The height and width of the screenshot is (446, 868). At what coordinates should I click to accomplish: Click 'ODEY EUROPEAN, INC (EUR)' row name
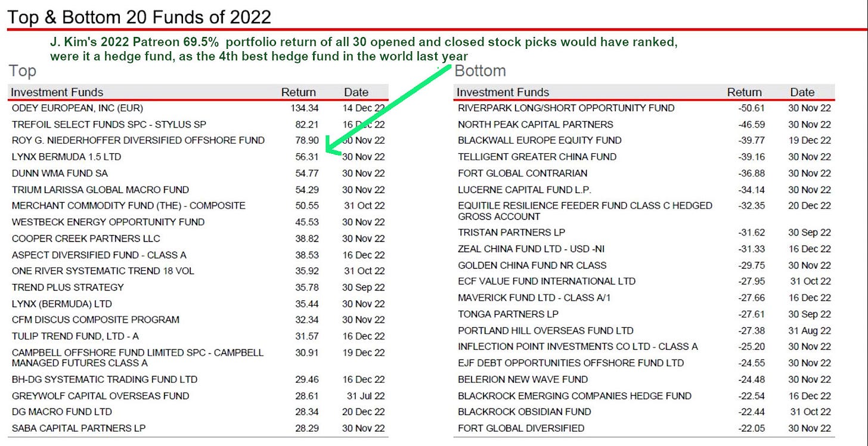77,109
